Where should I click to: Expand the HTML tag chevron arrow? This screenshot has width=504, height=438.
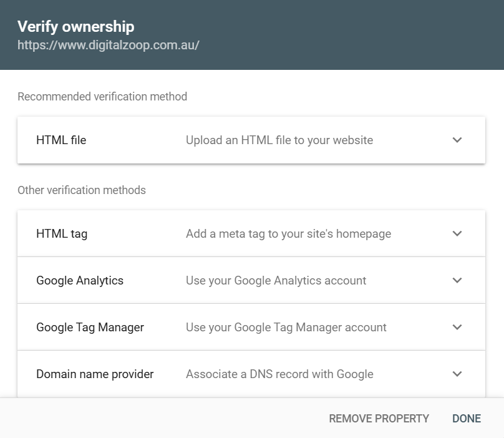(457, 233)
